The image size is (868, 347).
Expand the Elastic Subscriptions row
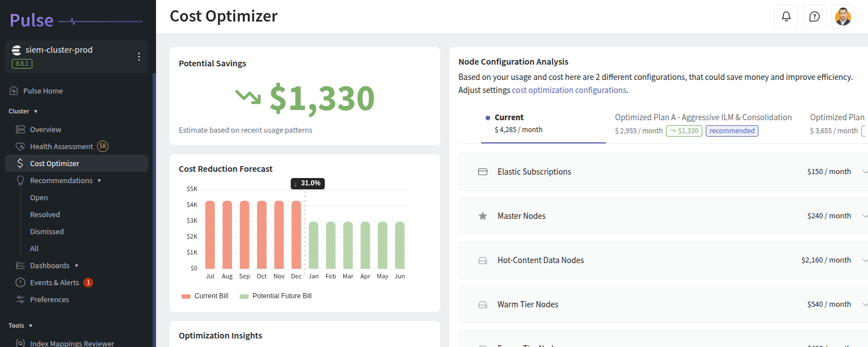pos(865,171)
